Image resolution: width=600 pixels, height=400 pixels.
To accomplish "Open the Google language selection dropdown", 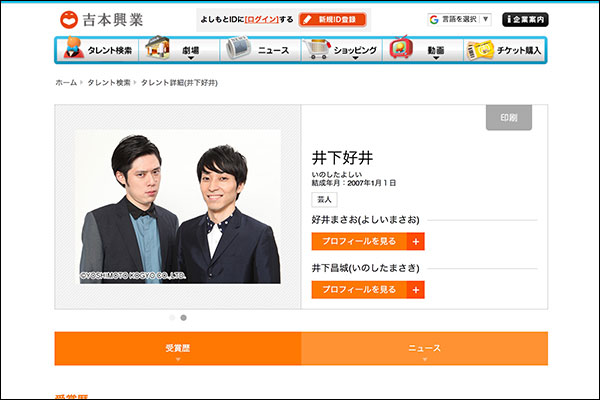I will point(460,19).
